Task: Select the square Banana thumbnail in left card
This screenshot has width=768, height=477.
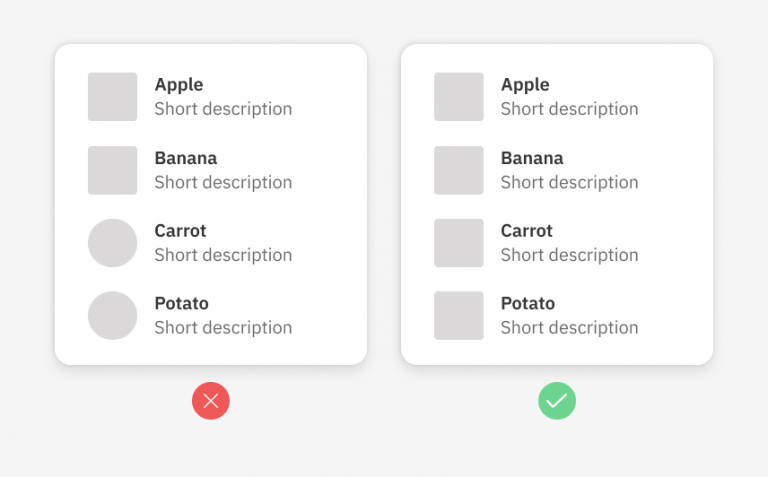Action: pyautogui.click(x=112, y=170)
